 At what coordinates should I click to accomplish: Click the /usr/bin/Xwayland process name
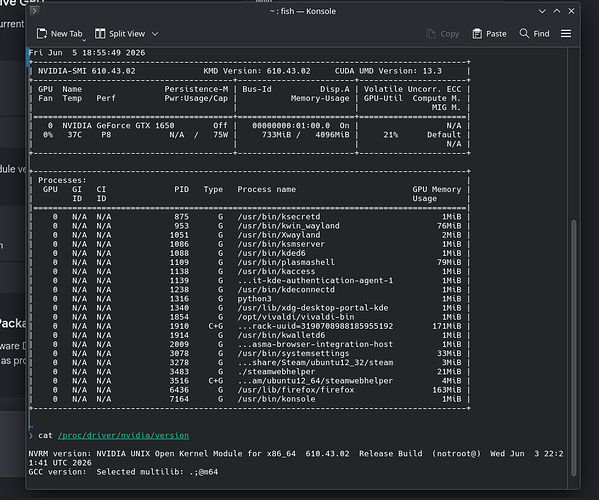278,235
